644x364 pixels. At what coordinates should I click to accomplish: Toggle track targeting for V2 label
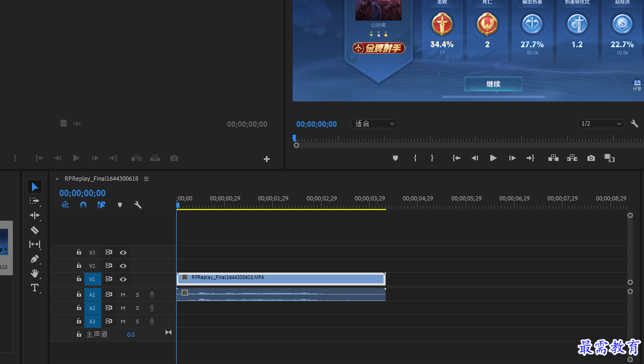pos(92,266)
